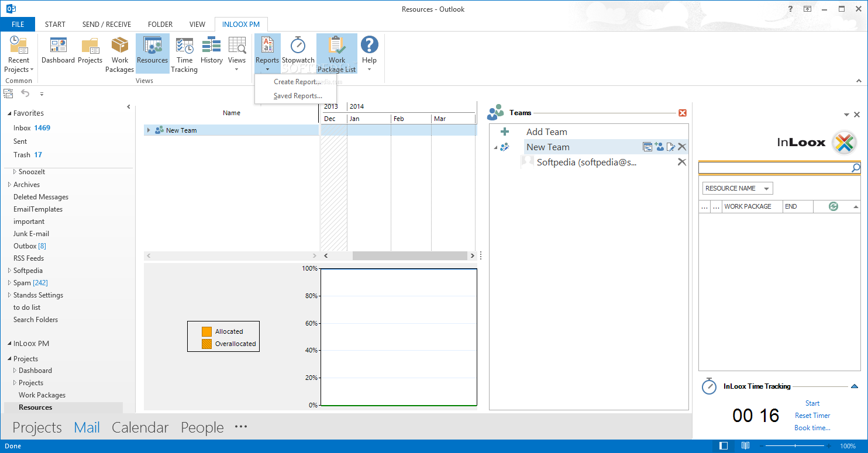Click the green plus Add Team icon
The height and width of the screenshot is (453, 868).
pos(505,132)
